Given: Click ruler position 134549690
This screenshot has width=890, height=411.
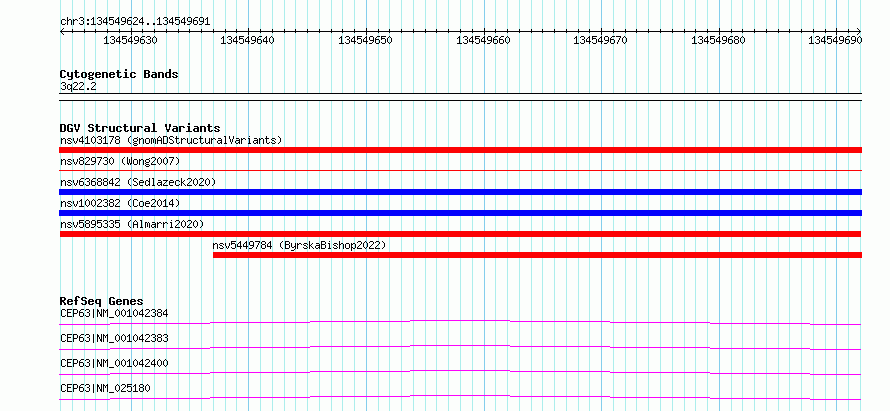Looking at the screenshot, I should click(x=836, y=40).
